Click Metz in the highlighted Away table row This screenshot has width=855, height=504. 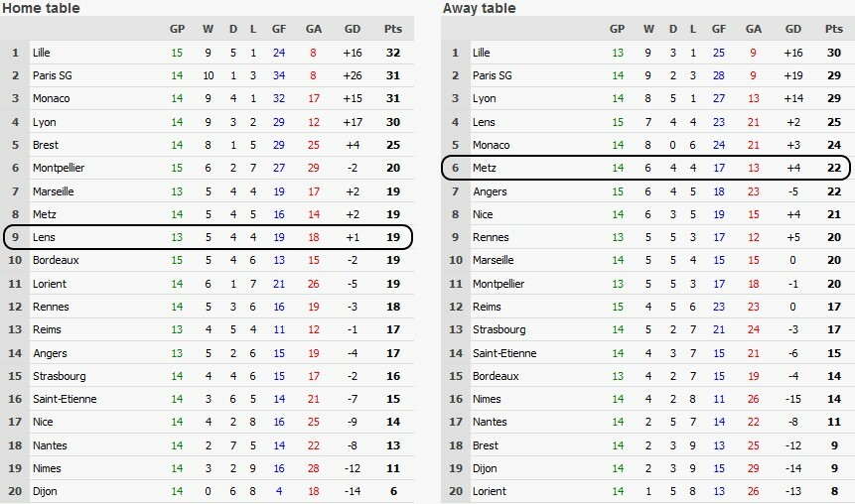click(x=484, y=168)
